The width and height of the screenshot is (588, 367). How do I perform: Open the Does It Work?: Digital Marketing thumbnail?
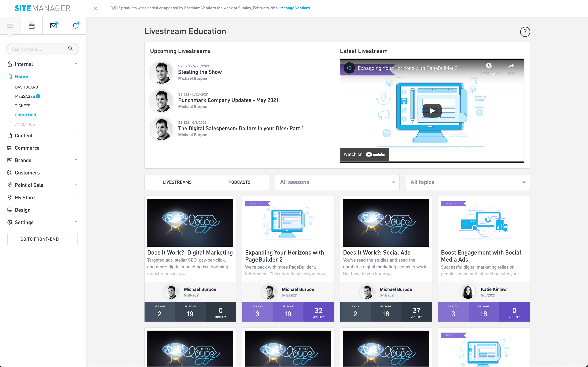click(x=190, y=223)
